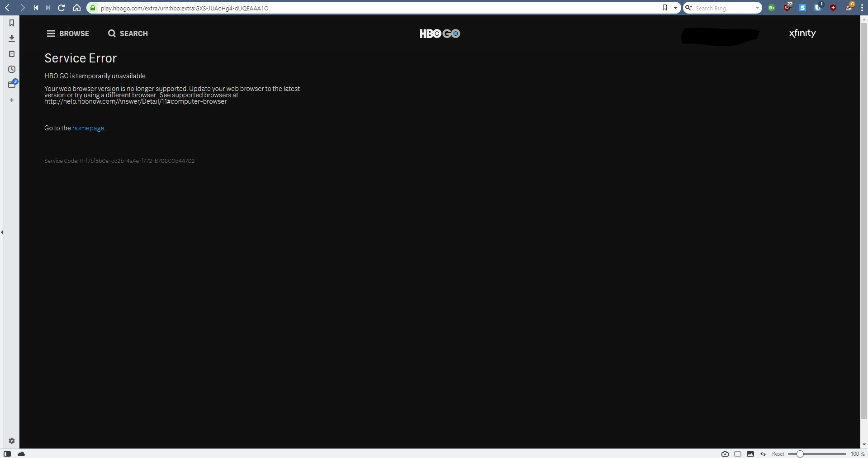Open the SEARCH section on HBO GO

pyautogui.click(x=128, y=33)
